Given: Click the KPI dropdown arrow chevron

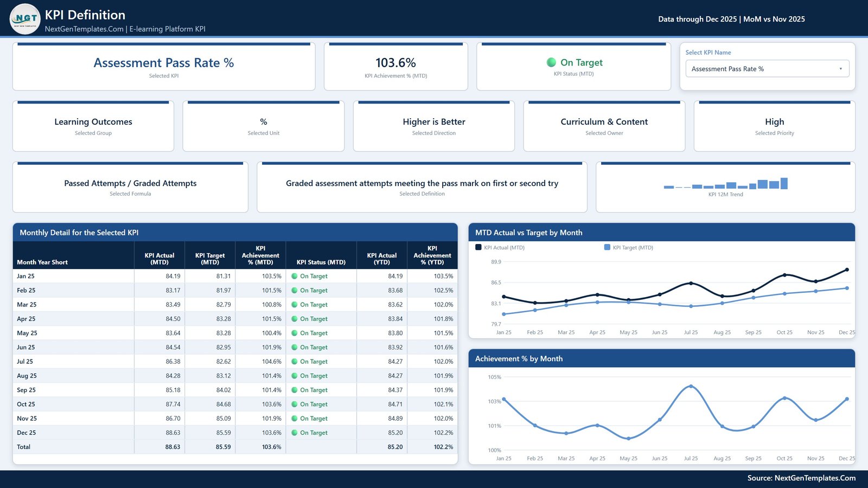Looking at the screenshot, I should pyautogui.click(x=840, y=69).
